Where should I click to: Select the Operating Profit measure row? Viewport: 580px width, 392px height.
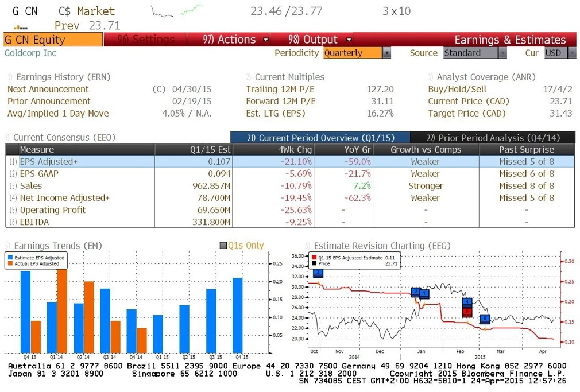click(290, 209)
